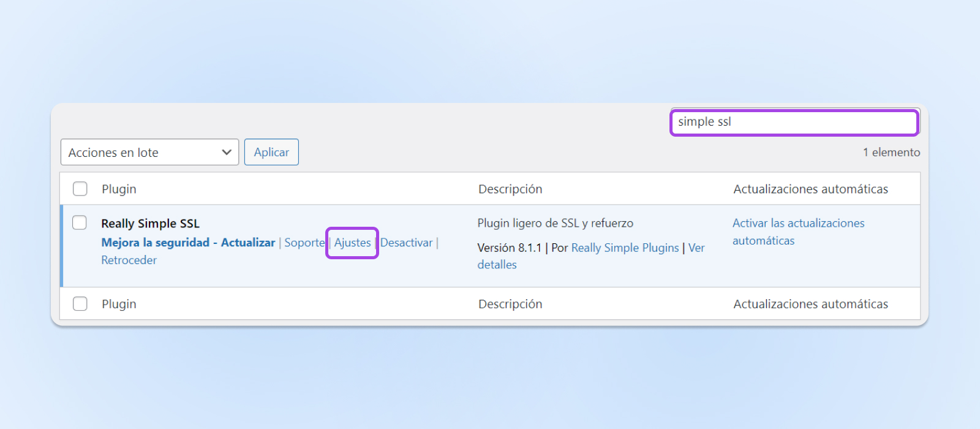Select the Really Simple SSL plugin name
Image resolution: width=980 pixels, height=429 pixels.
(150, 223)
